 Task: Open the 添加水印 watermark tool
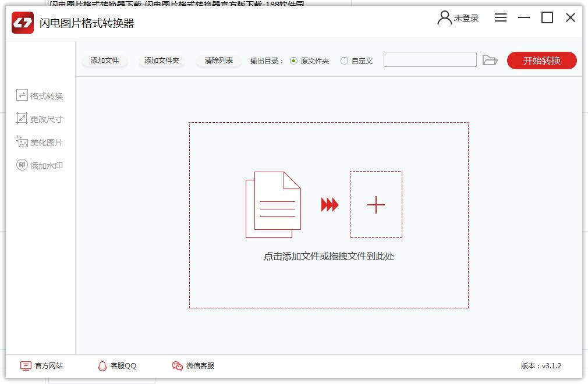[x=38, y=165]
